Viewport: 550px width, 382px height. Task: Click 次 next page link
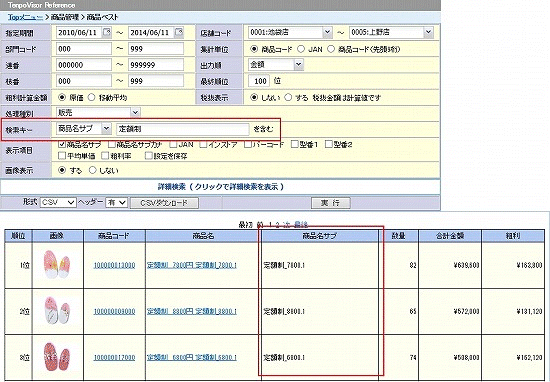286,225
